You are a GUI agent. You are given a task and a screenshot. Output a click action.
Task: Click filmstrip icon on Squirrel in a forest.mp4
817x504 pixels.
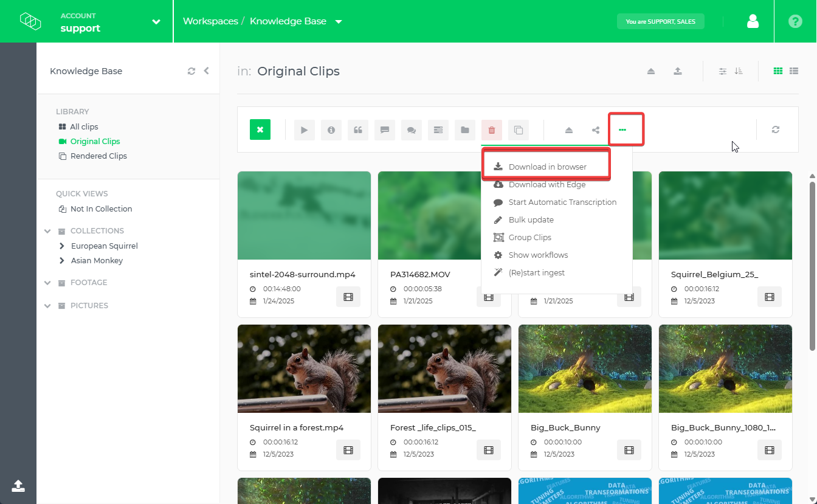click(x=348, y=450)
